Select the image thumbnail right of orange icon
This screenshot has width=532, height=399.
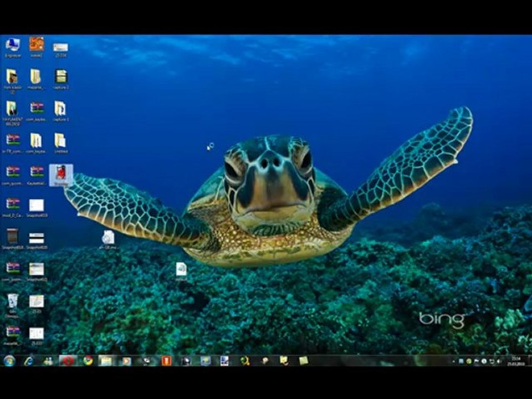(61, 49)
